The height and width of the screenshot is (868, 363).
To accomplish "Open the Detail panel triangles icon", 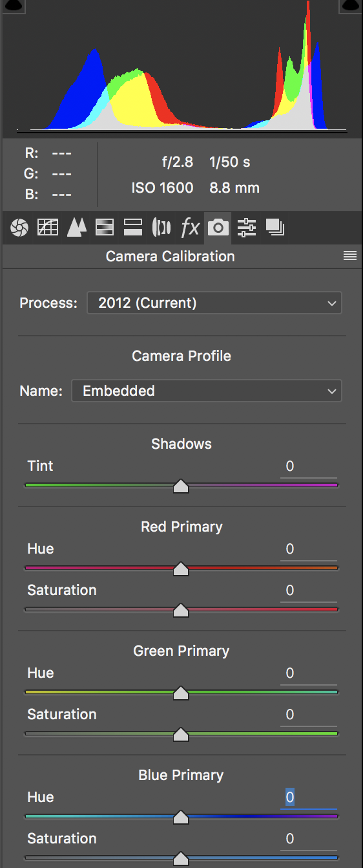I will [x=77, y=228].
